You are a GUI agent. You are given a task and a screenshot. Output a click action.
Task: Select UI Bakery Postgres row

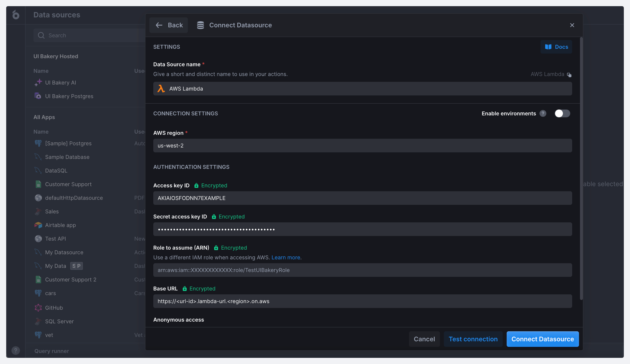pos(69,96)
